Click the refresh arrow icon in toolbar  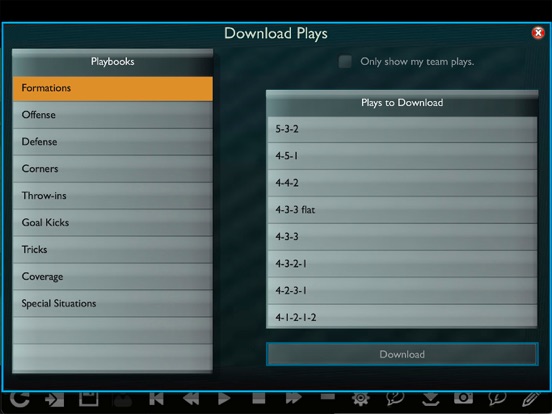pos(19,399)
